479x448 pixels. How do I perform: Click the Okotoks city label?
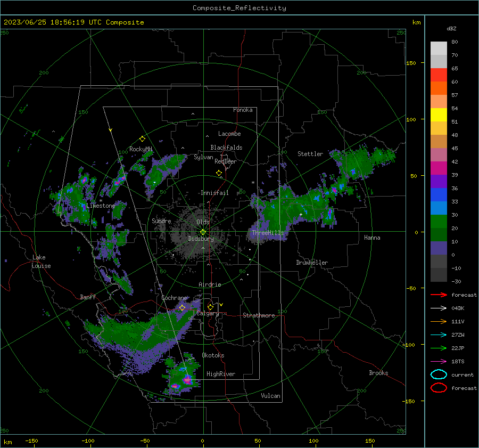click(x=213, y=355)
